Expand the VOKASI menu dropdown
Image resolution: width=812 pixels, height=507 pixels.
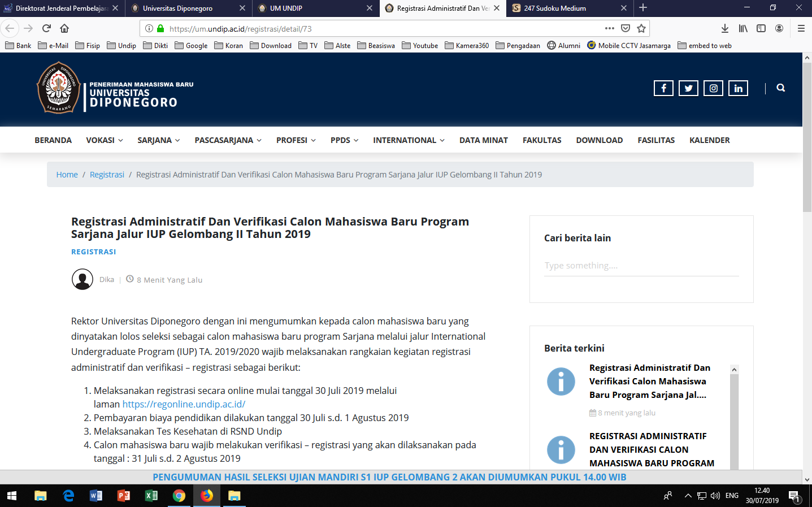point(105,140)
